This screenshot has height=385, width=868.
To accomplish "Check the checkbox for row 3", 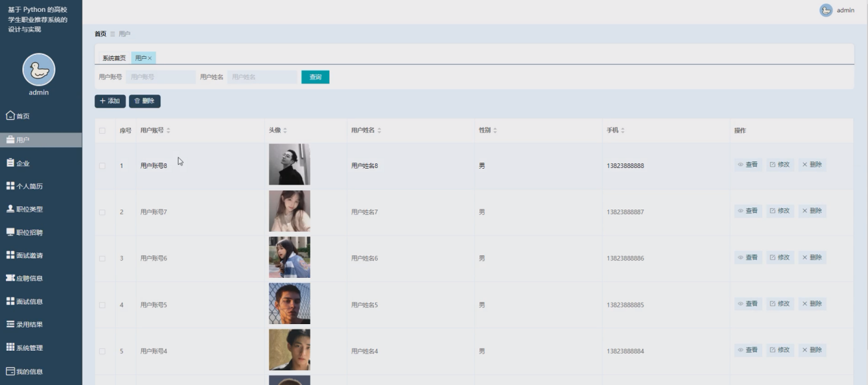I will (x=102, y=258).
